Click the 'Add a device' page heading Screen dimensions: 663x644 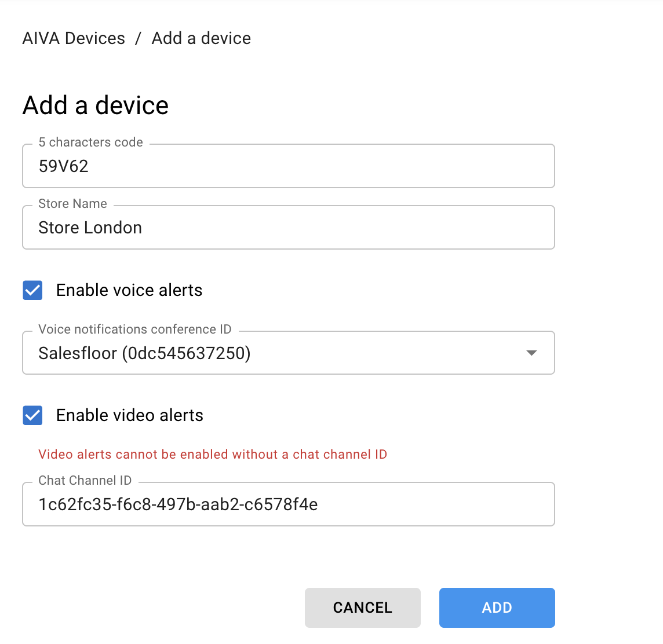point(96,105)
